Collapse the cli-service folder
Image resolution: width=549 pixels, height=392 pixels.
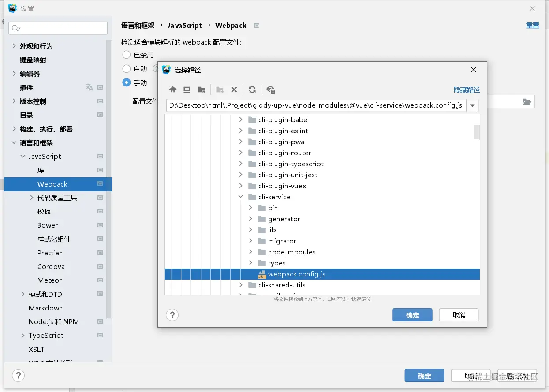click(241, 197)
